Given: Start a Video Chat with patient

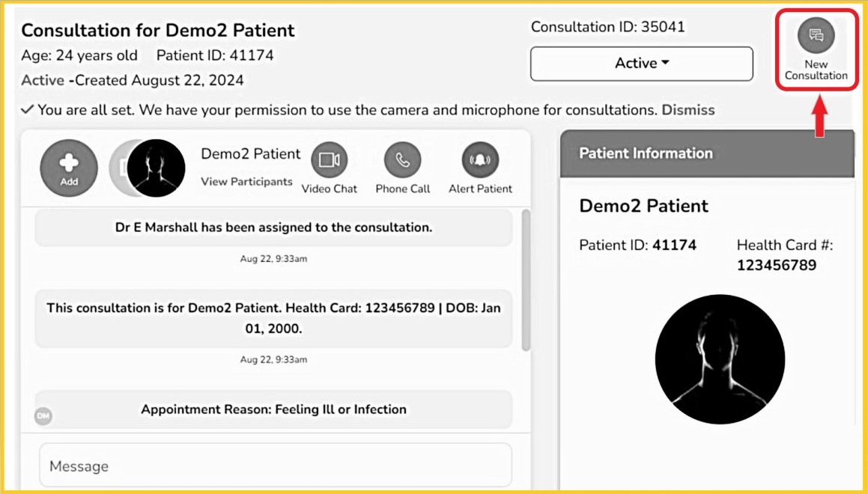Looking at the screenshot, I should 329,160.
